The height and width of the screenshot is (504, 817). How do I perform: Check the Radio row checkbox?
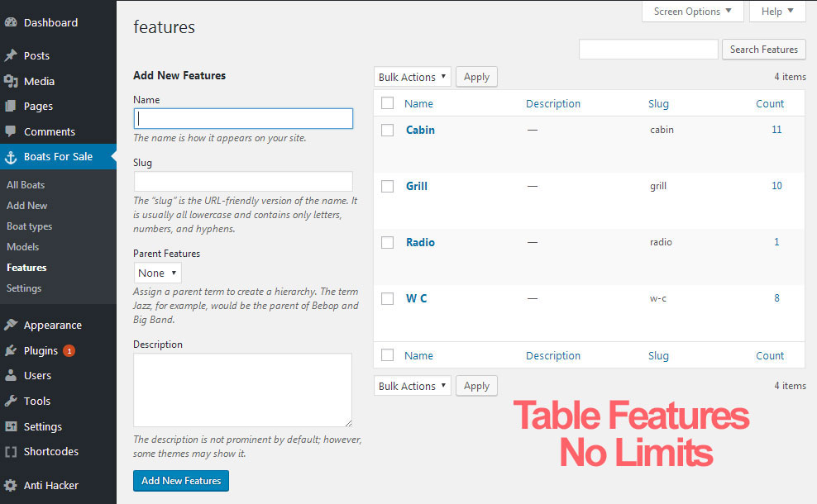click(x=387, y=242)
